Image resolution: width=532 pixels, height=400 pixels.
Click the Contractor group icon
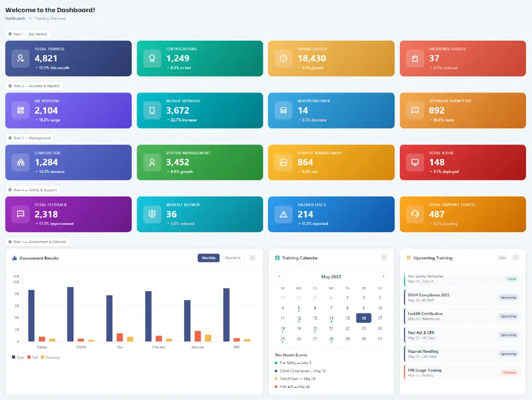[x=21, y=162]
